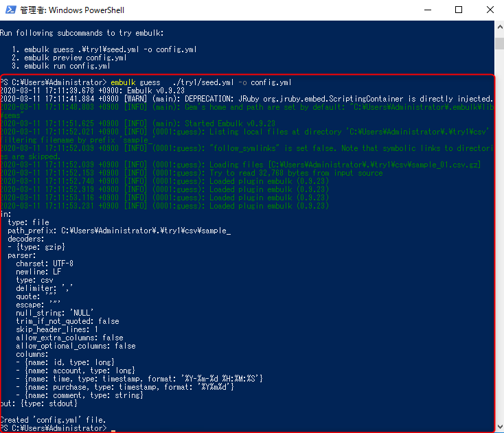Image resolution: width=504 pixels, height=433 pixels.
Task: Click the window title text '管理者: Windows PowerShell'
Action: pyautogui.click(x=72, y=10)
